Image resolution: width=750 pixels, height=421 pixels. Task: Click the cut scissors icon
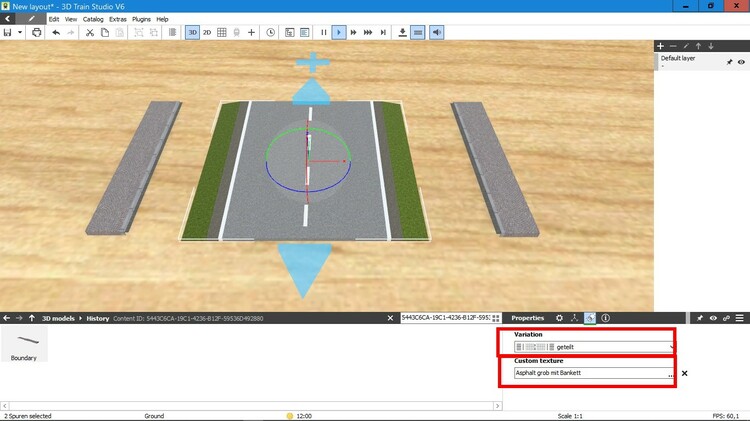pyautogui.click(x=89, y=32)
